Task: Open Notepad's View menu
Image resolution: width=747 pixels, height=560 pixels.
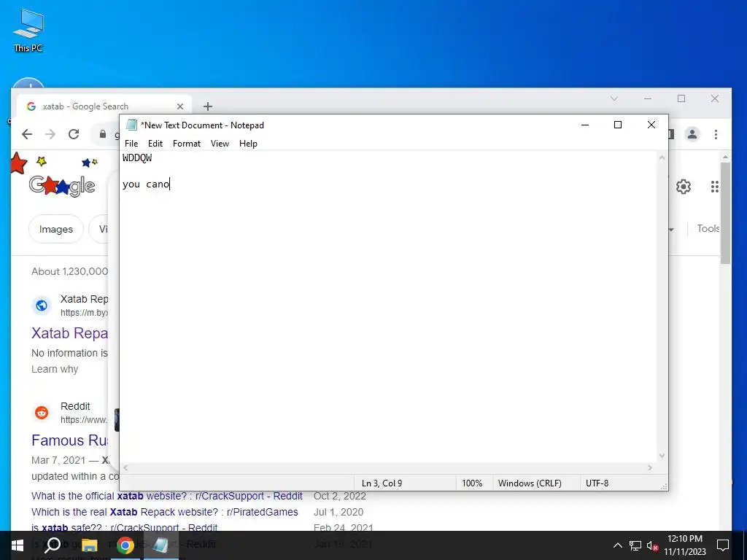Action: pos(220,144)
